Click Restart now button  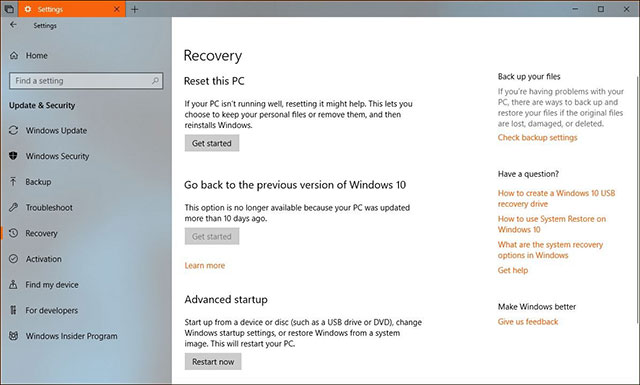click(213, 362)
